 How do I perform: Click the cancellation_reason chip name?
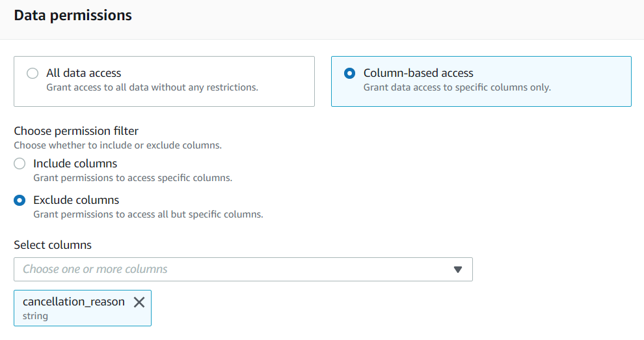(x=74, y=302)
